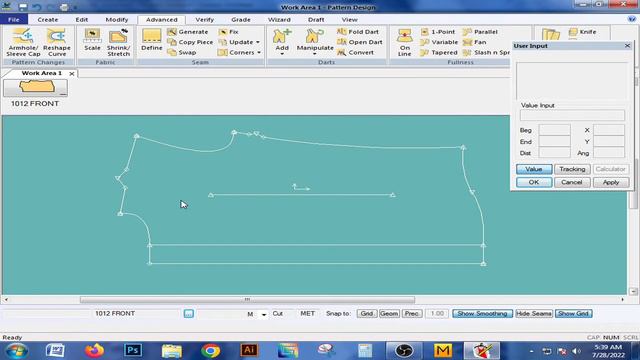The image size is (640, 360).
Task: Switch to the Wizard ribbon tab
Action: click(x=279, y=20)
